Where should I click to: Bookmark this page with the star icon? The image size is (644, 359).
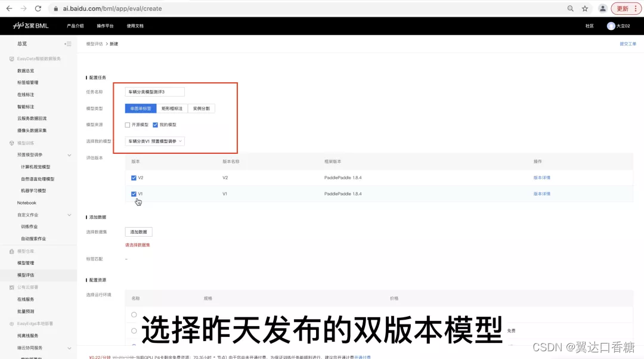pyautogui.click(x=585, y=8)
